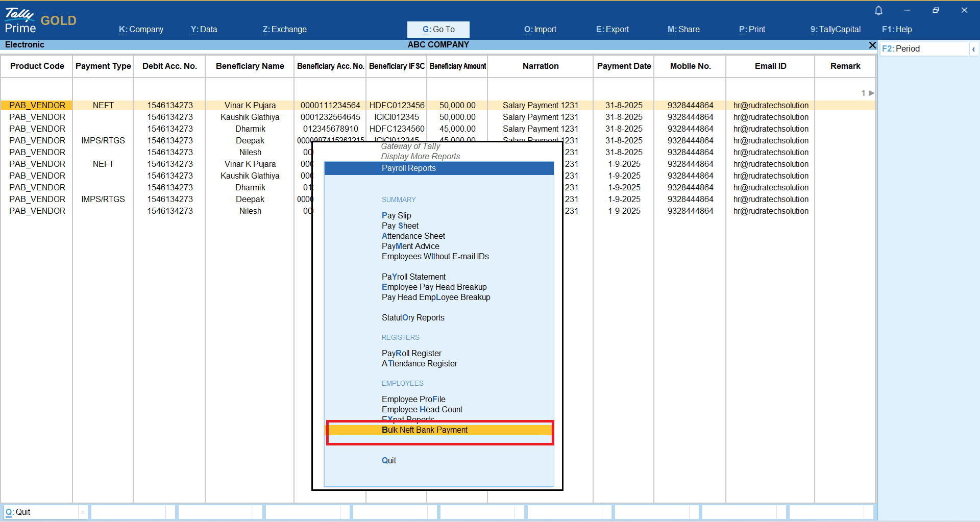Open Attendance Sheet report

tap(413, 236)
